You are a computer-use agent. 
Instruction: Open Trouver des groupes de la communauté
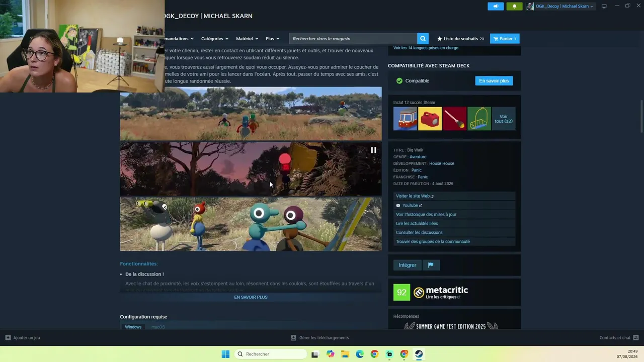click(433, 241)
